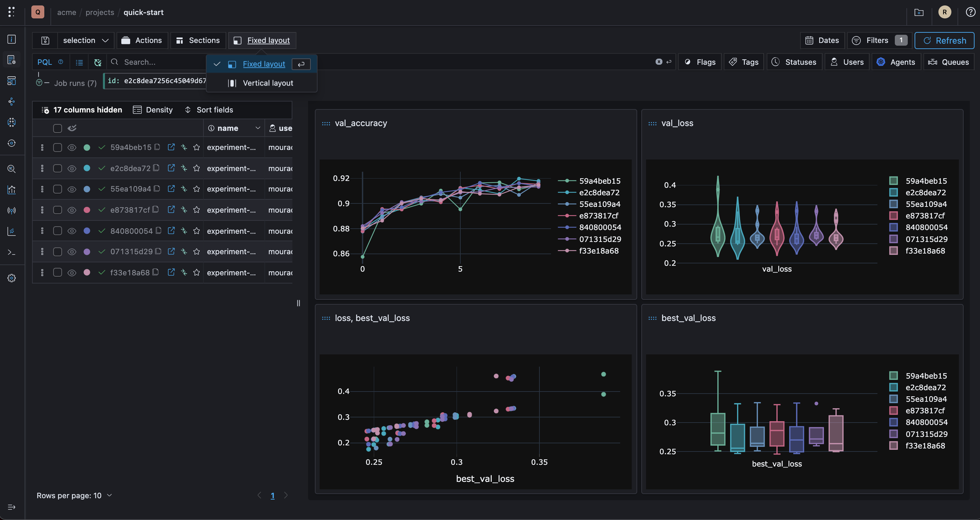
Task: Click the red color dot of run e873817cf
Action: coord(87,210)
